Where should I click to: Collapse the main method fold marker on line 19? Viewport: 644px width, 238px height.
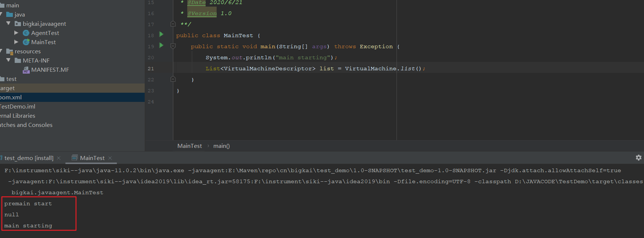tap(173, 46)
